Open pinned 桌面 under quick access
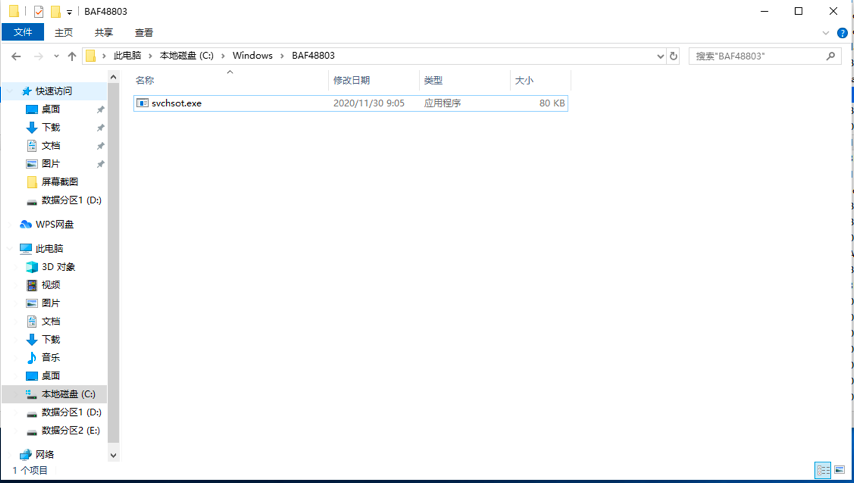This screenshot has width=855, height=483. [x=51, y=109]
